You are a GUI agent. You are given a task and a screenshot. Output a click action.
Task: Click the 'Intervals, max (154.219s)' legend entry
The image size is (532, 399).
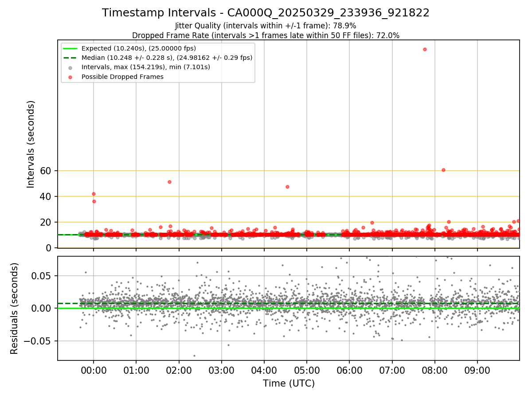pyautogui.click(x=146, y=67)
